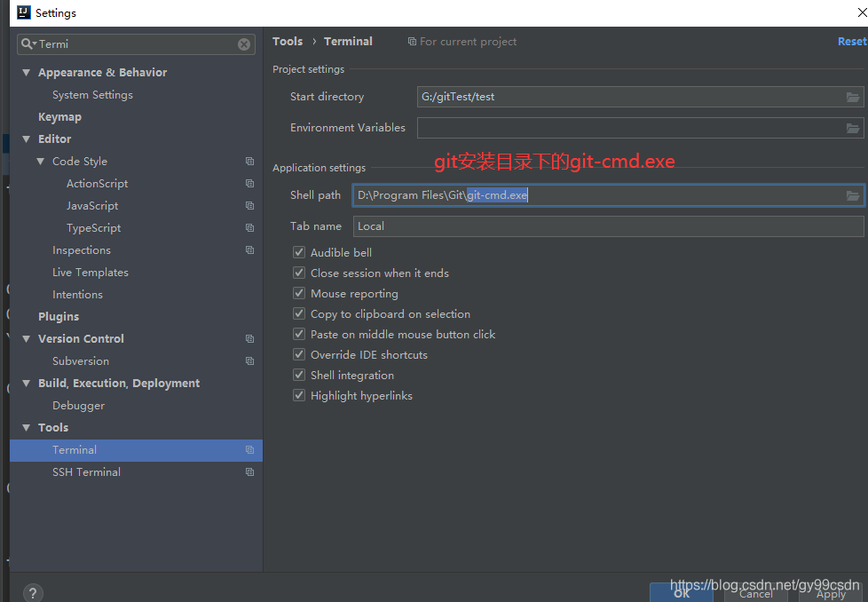Screen dimensions: 868x602
Task: Collapse the Code Style node
Action: coord(41,162)
